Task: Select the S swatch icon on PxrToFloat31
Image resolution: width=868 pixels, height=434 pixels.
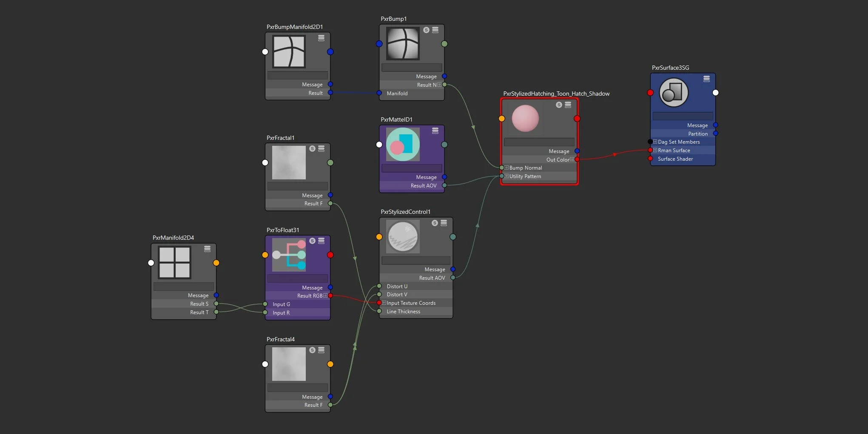Action: (312, 241)
